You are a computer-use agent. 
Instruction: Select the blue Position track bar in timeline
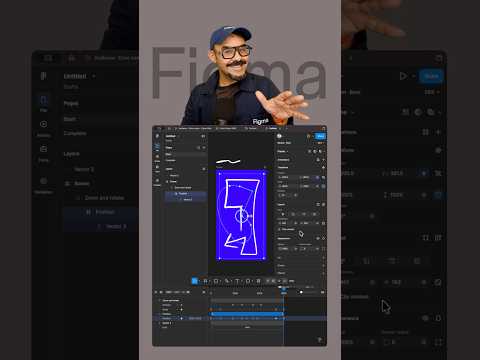(x=247, y=314)
